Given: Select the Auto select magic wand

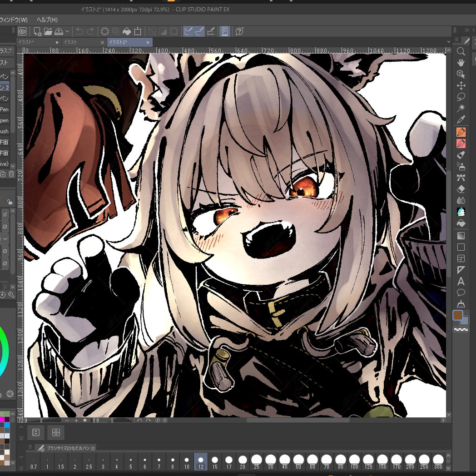Looking at the screenshot, I should click(x=461, y=108).
